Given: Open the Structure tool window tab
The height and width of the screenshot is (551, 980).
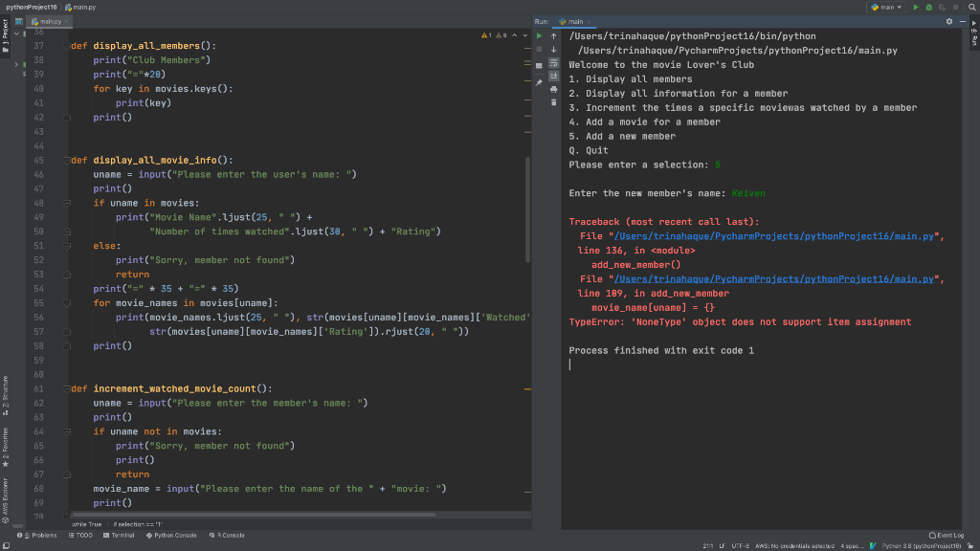Looking at the screenshot, I should (x=5, y=395).
